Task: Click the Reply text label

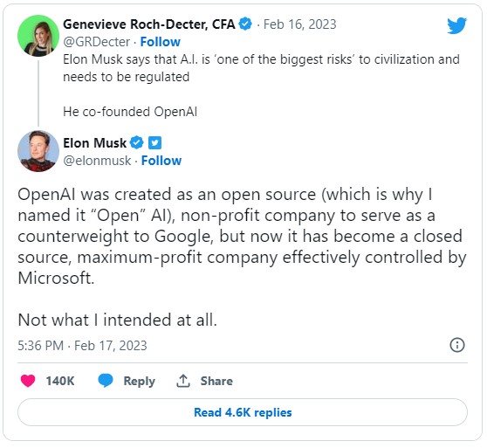Action: tap(139, 382)
